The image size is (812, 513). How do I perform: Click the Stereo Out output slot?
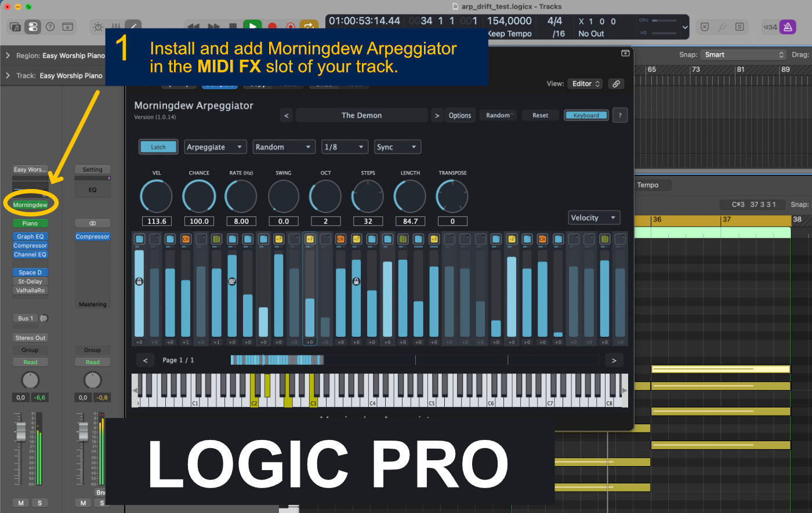coord(30,338)
